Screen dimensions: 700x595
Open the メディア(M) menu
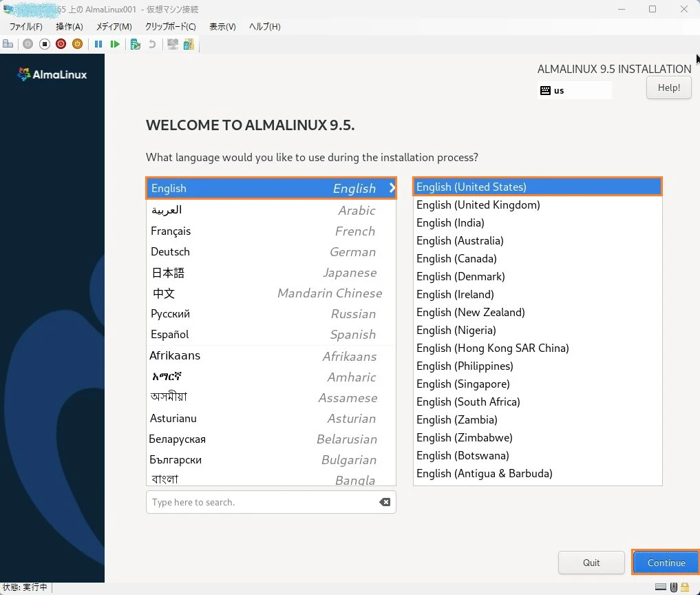114,26
